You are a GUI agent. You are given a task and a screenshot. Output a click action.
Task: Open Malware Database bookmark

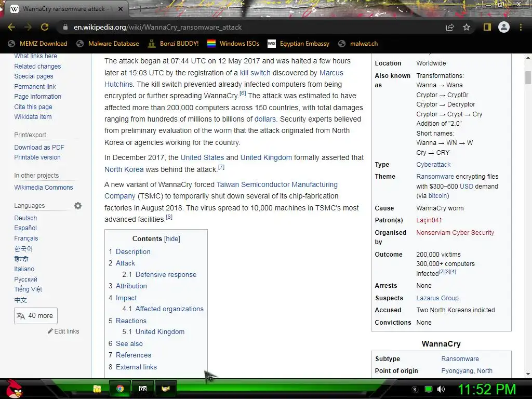[x=108, y=44]
